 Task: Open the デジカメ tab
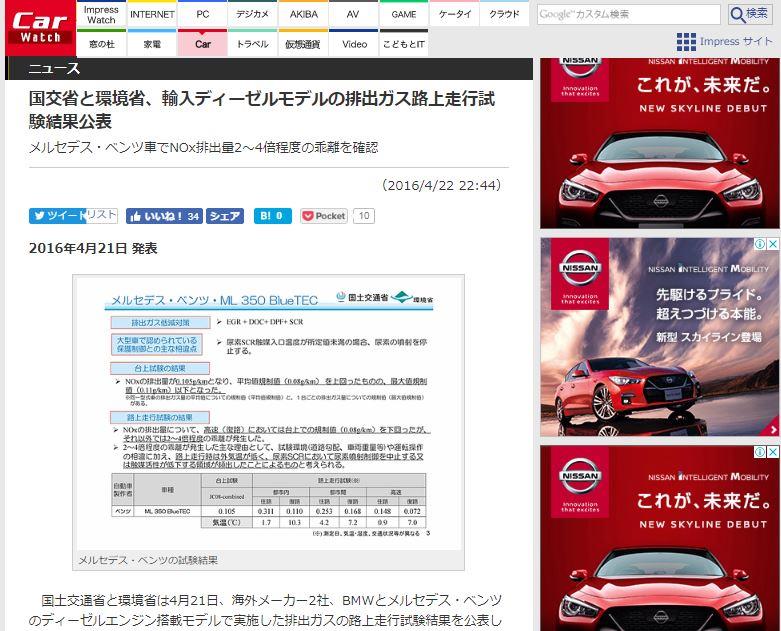point(253,14)
